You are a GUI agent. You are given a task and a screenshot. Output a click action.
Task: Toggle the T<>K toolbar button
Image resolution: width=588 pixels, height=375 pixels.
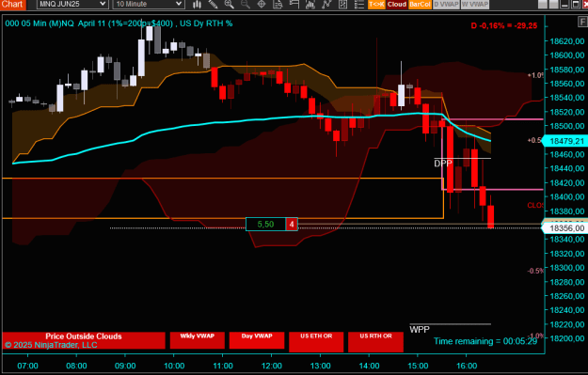pyautogui.click(x=376, y=5)
